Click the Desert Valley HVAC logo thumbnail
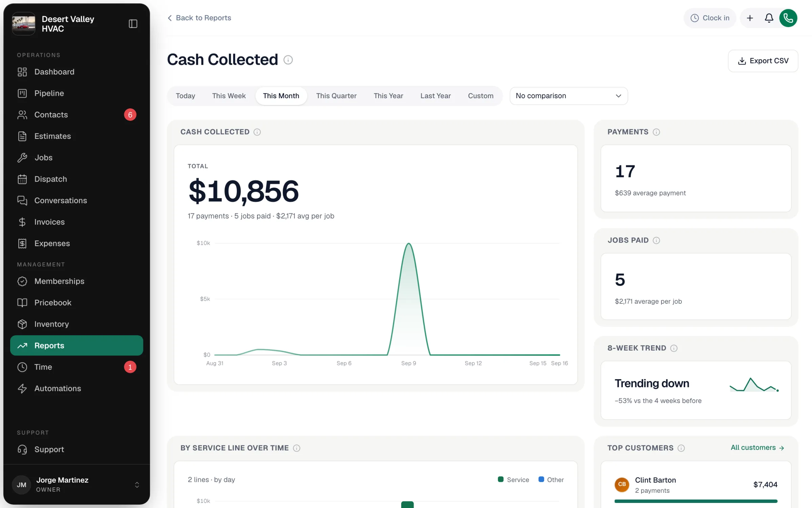Screen dimensions: 812x508 pos(24,24)
